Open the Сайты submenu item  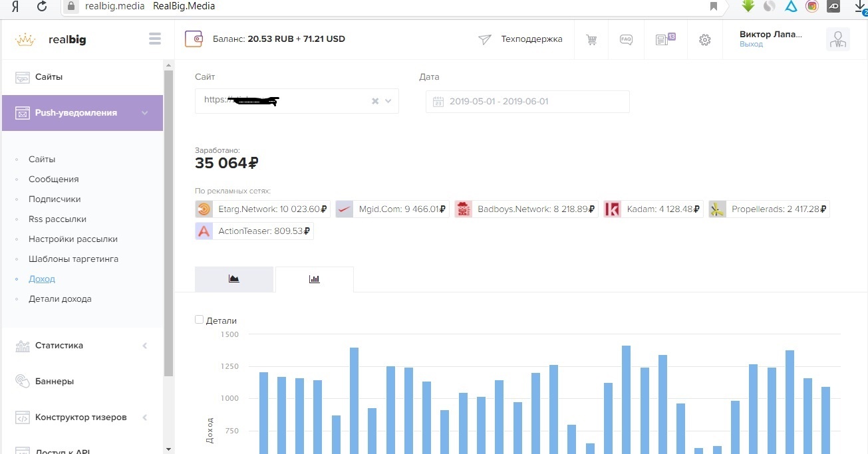click(42, 160)
